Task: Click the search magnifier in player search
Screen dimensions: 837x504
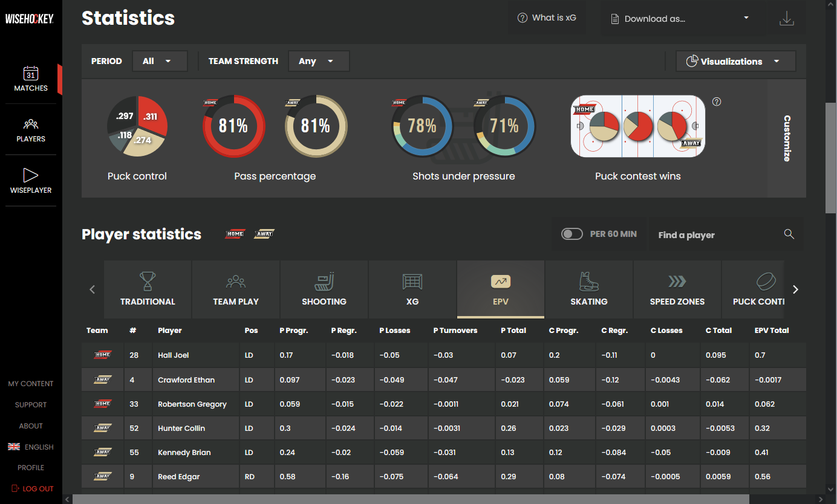Action: [x=789, y=234]
